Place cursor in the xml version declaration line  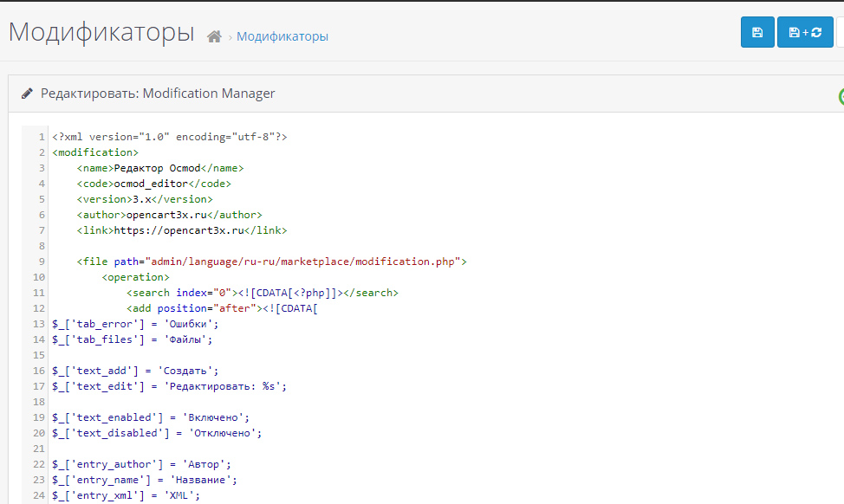tap(170, 137)
